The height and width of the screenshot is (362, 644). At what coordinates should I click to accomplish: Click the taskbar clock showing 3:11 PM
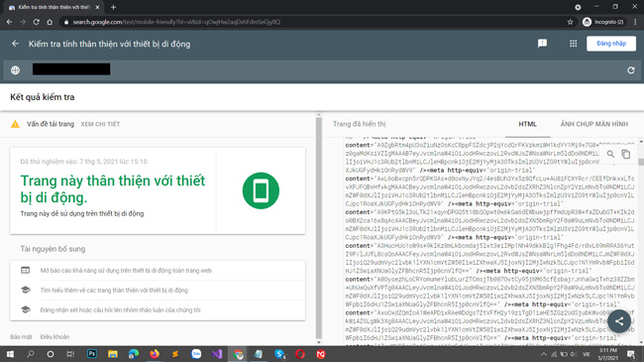tap(608, 354)
